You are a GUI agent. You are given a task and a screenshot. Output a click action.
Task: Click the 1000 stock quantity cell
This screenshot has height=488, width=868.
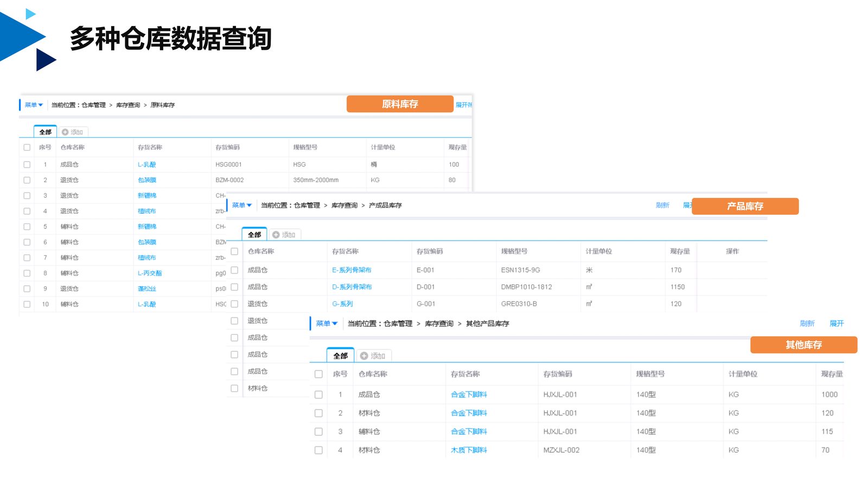829,395
